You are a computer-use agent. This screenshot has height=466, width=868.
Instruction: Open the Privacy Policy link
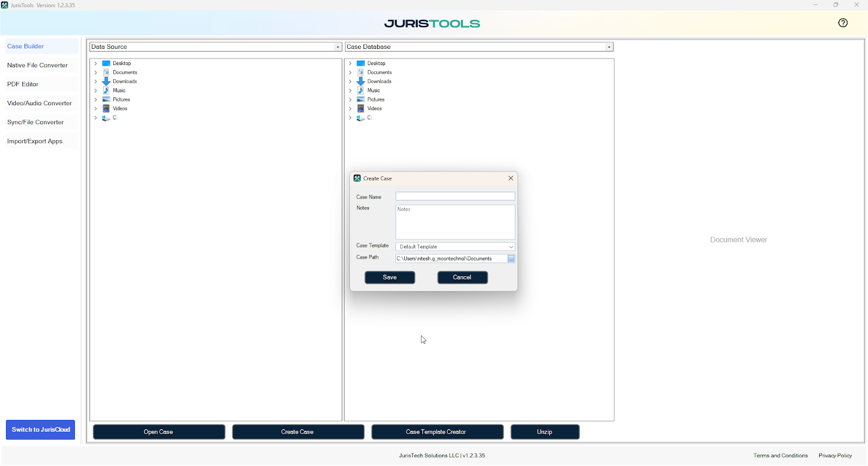pos(835,456)
